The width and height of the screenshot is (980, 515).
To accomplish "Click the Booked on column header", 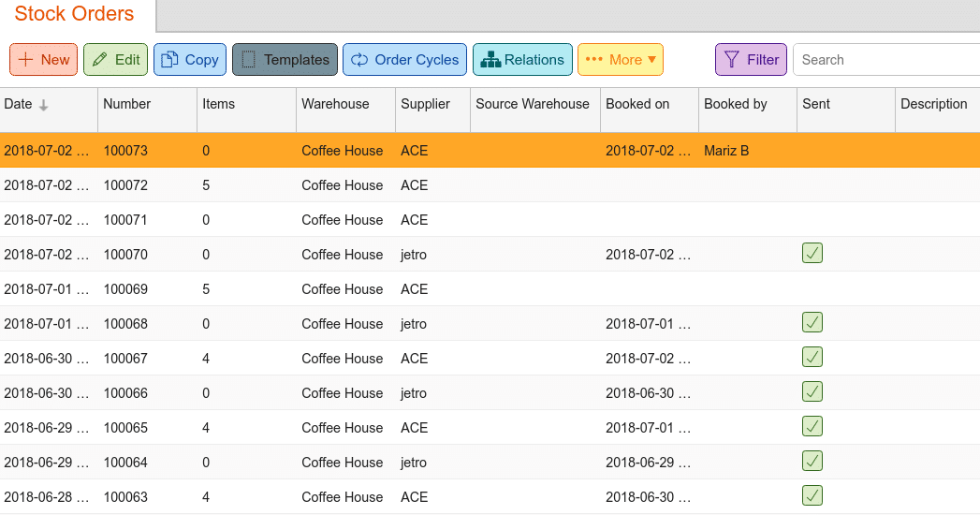I will (637, 104).
